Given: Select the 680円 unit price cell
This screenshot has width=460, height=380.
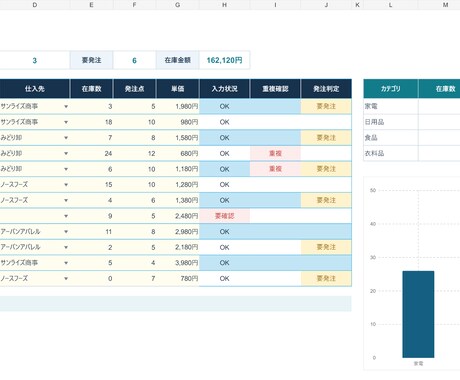Looking at the screenshot, I should (177, 153).
